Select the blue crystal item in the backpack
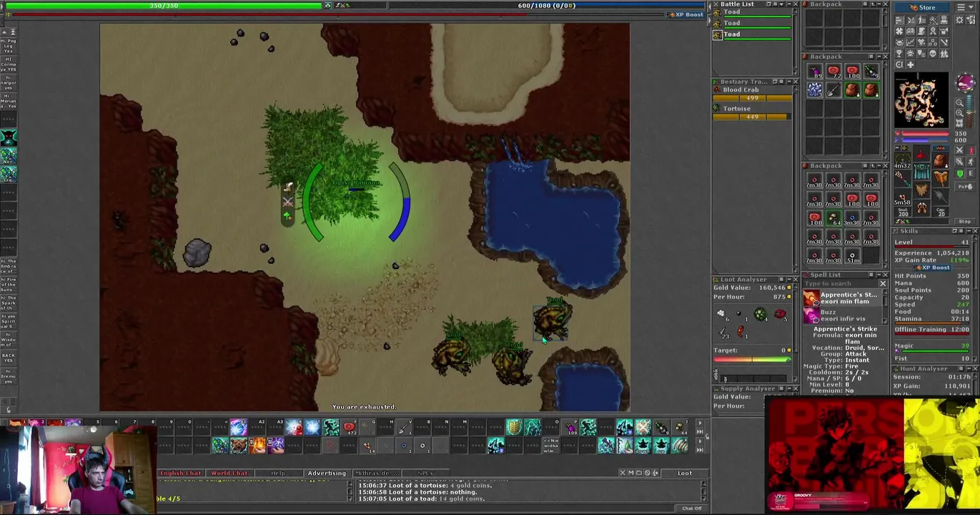This screenshot has width=980, height=515. tap(815, 89)
